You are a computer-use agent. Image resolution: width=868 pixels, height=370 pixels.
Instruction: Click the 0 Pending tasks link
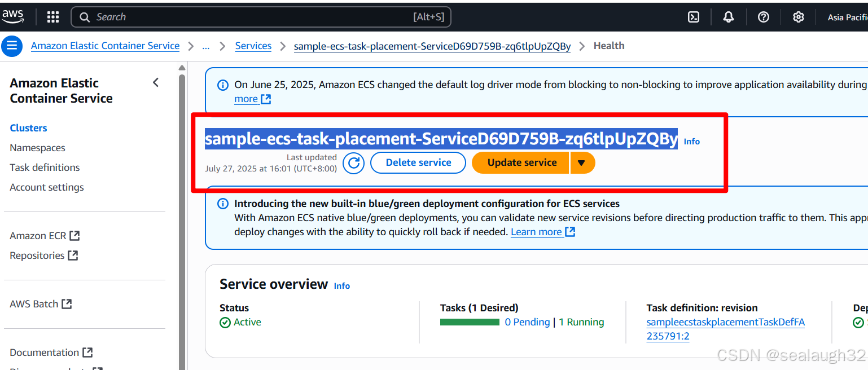[x=527, y=322]
